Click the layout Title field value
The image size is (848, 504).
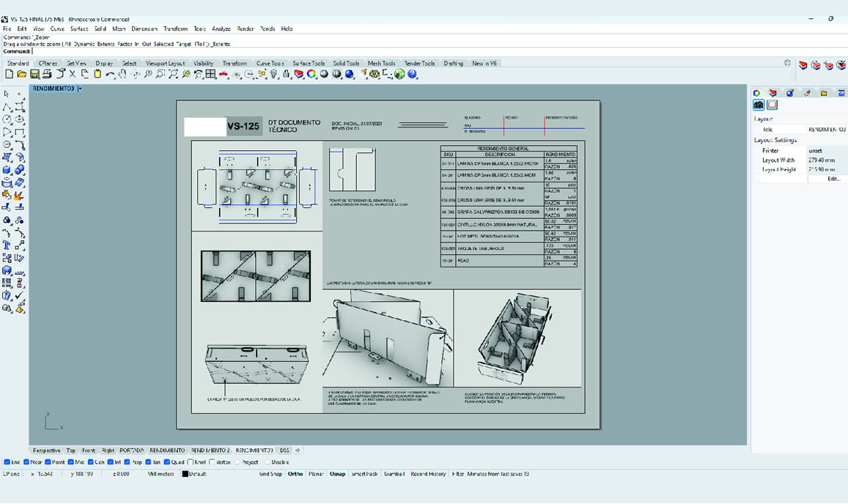[826, 130]
